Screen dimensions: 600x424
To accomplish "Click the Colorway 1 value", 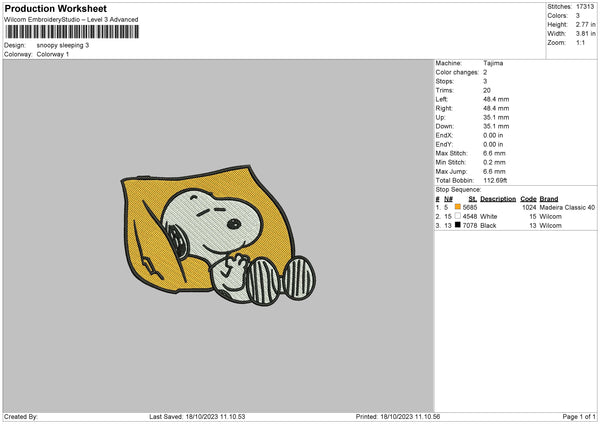I will coord(55,54).
